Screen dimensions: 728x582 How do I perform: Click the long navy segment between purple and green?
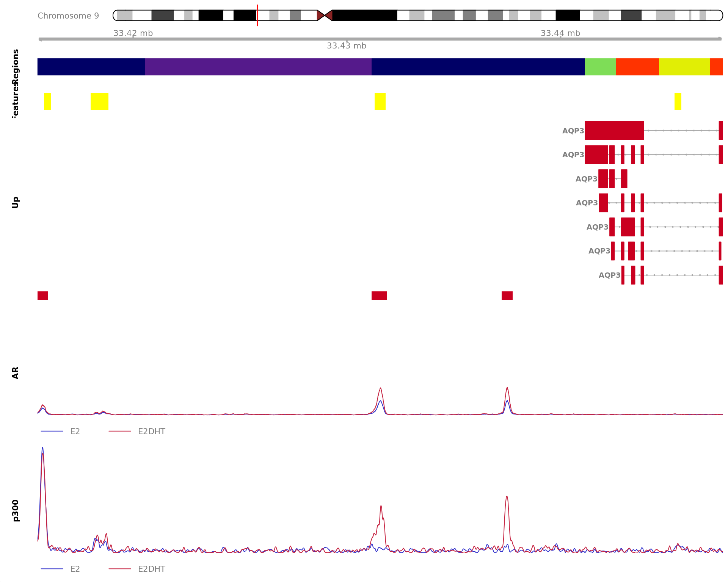tap(478, 67)
